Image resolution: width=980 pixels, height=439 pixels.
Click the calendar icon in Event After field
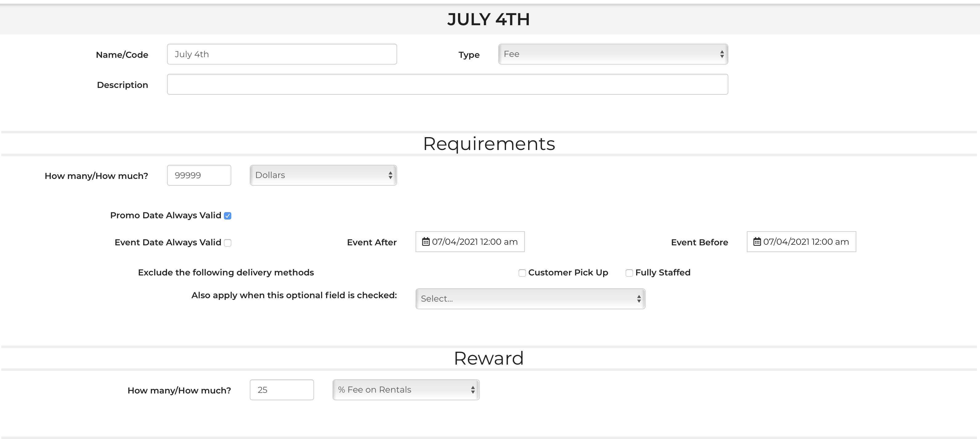(x=426, y=242)
